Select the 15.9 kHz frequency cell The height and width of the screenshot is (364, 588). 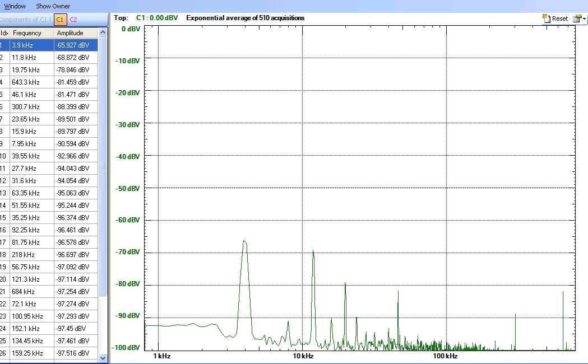[32, 132]
